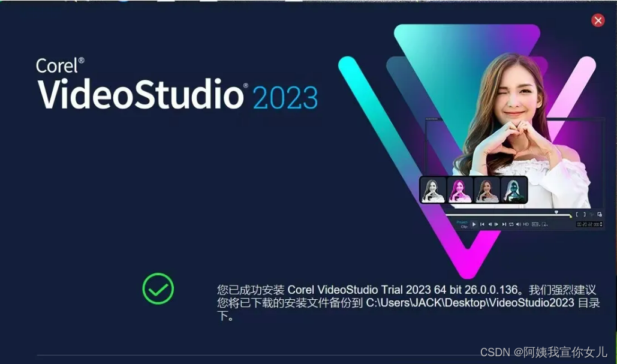The width and height of the screenshot is (617, 364).
Task: Toggle the Repeat loop icon
Action: point(511,224)
